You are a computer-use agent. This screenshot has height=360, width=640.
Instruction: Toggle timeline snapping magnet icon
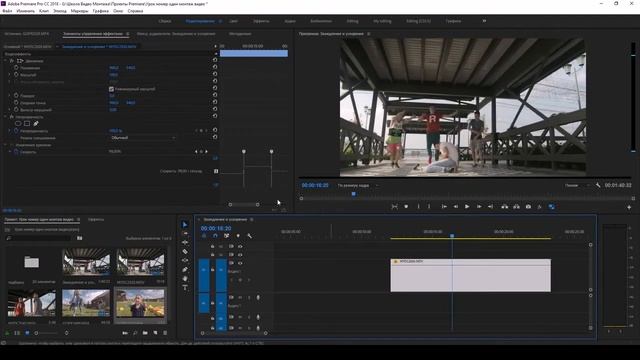(215, 236)
